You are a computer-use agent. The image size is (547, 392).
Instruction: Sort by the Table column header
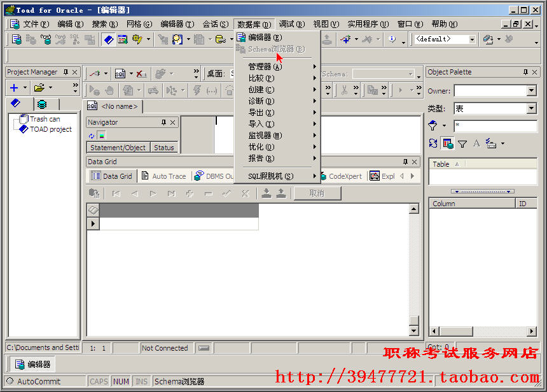447,164
